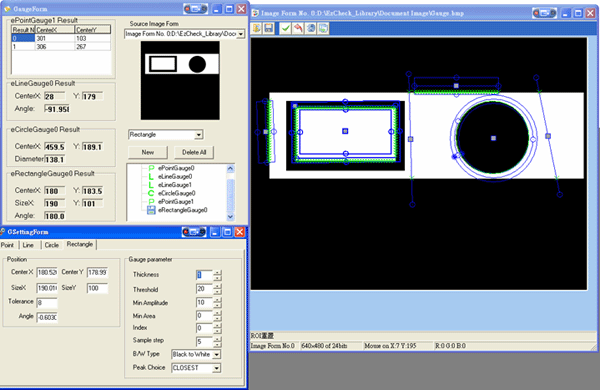Click the blue globe toolbar icon
This screenshot has height=390, width=600.
[311, 28]
